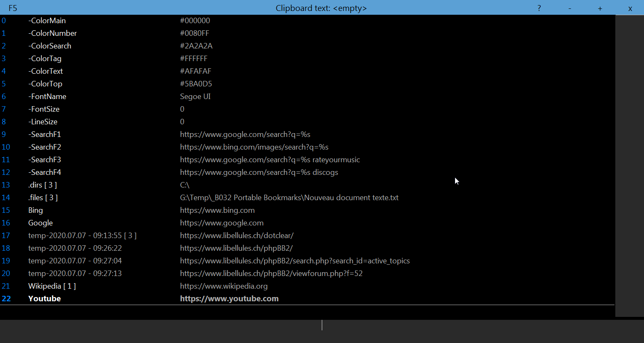Click row number 0

(4, 21)
